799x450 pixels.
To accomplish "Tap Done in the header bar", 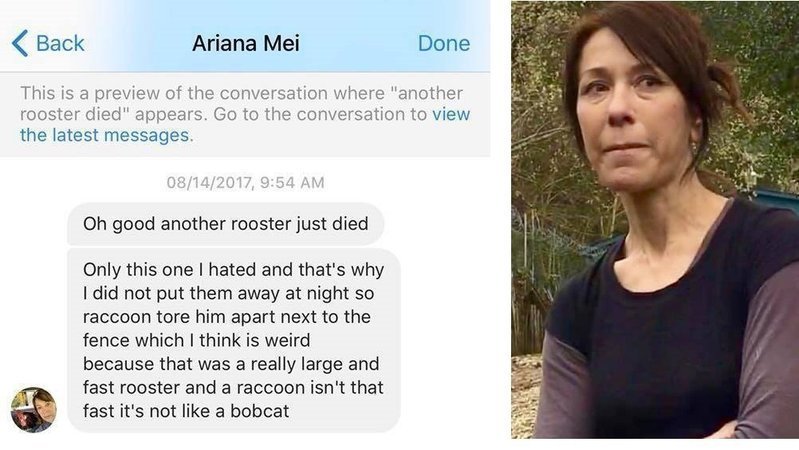I will pyautogui.click(x=444, y=43).
